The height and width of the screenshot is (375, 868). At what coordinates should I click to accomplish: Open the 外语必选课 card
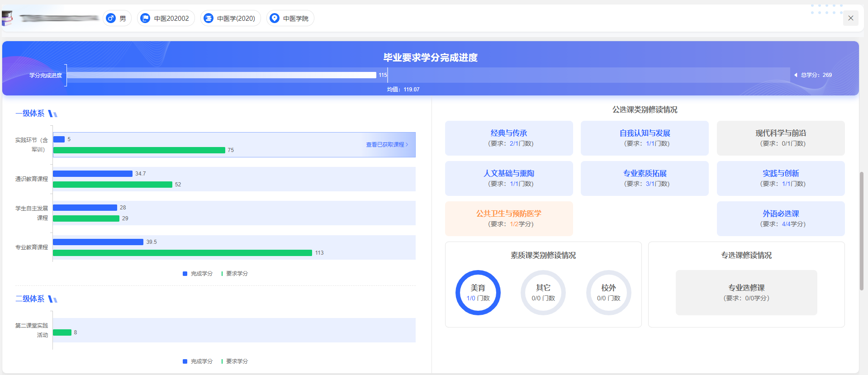click(780, 218)
